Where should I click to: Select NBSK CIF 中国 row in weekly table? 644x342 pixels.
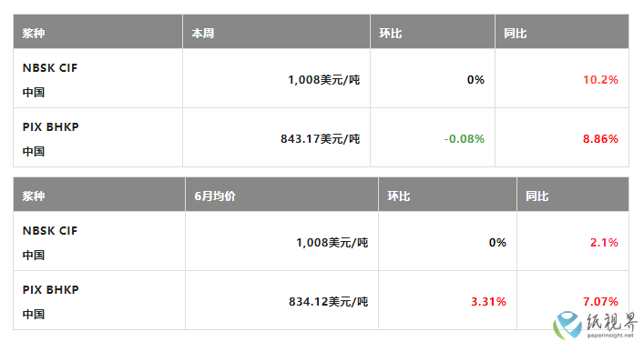(x=321, y=78)
